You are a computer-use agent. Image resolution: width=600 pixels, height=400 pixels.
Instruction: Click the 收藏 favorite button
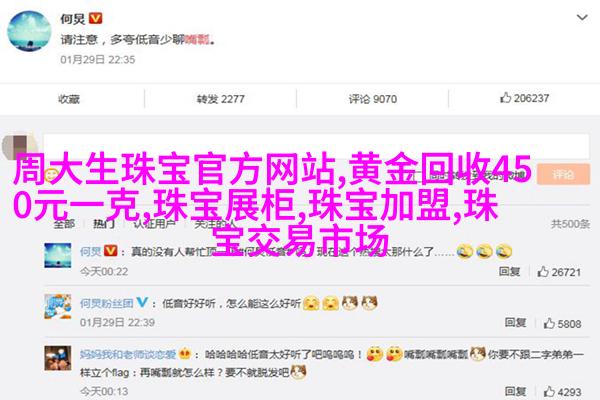click(x=69, y=99)
